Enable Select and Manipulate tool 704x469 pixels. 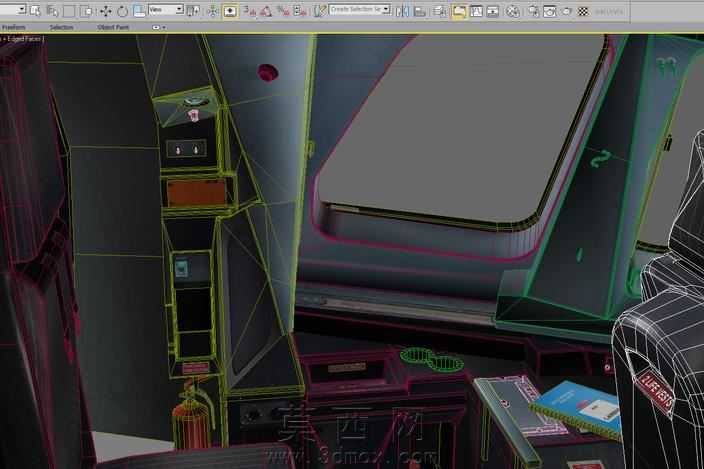tap(213, 11)
